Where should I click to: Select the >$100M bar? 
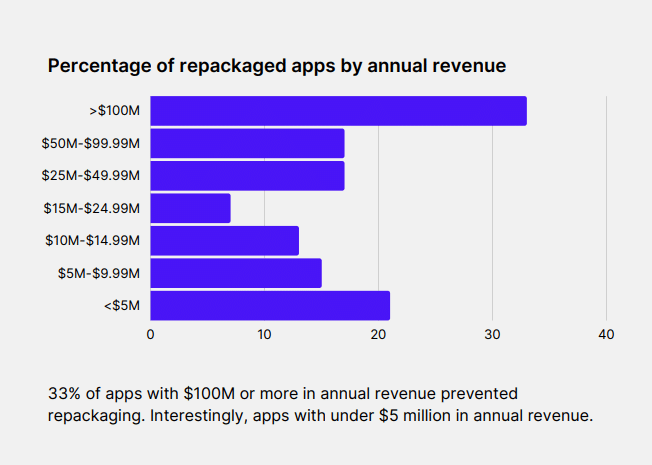click(x=338, y=111)
